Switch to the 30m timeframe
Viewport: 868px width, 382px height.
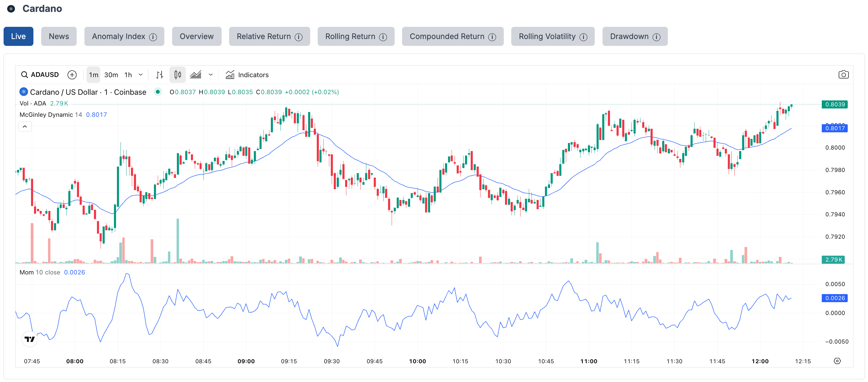click(x=111, y=75)
